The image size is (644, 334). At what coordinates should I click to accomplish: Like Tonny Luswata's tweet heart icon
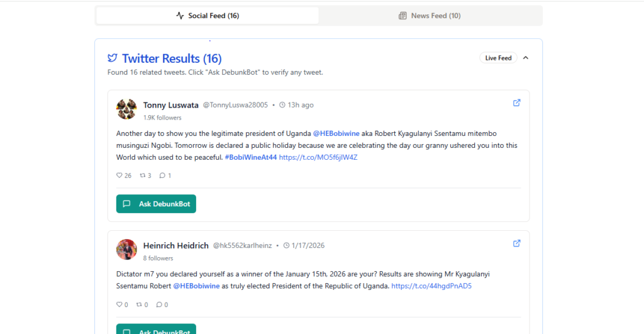pos(119,175)
